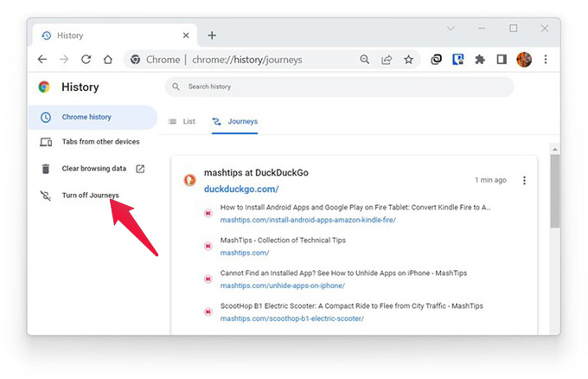Open install-android-apps-amazon-kindle-fire link
This screenshot has width=588, height=379.
click(308, 220)
